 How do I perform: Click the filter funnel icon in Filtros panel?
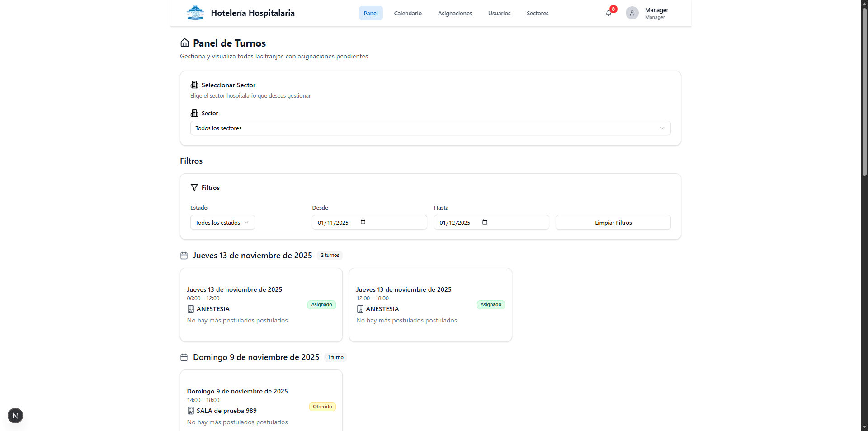[194, 187]
